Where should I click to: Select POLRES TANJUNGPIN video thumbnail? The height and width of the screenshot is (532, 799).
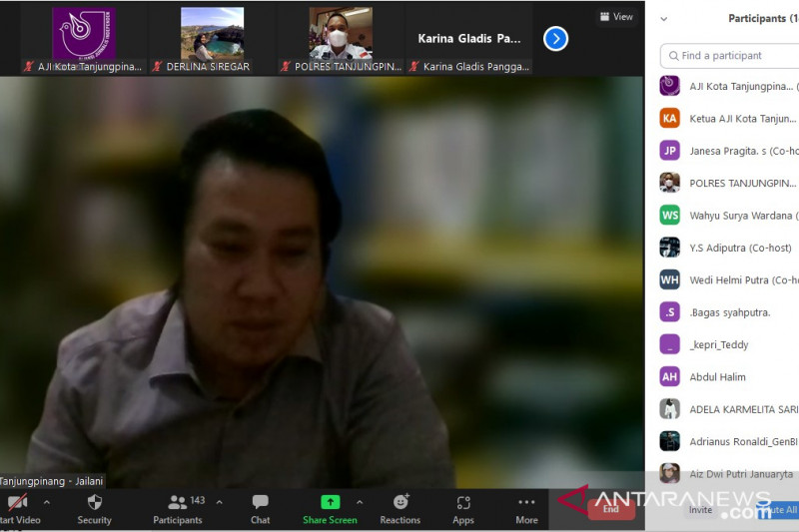tap(341, 39)
